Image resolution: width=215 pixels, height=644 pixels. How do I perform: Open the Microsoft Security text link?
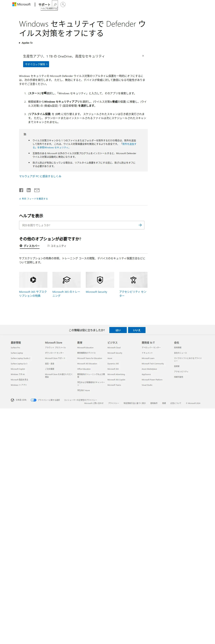click(x=96, y=292)
